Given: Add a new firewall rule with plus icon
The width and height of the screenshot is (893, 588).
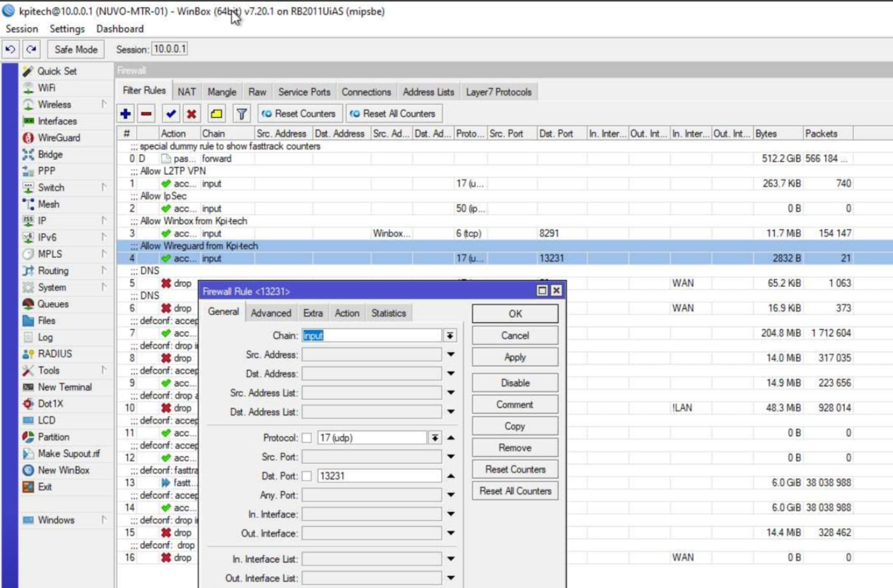Looking at the screenshot, I should pos(126,114).
